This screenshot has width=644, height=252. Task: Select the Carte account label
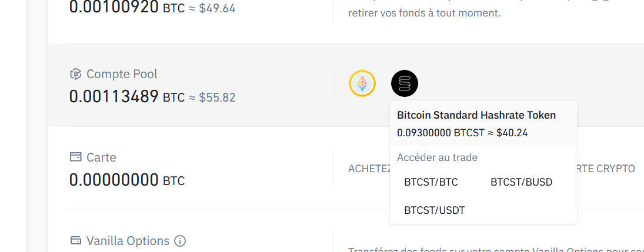[x=101, y=157]
